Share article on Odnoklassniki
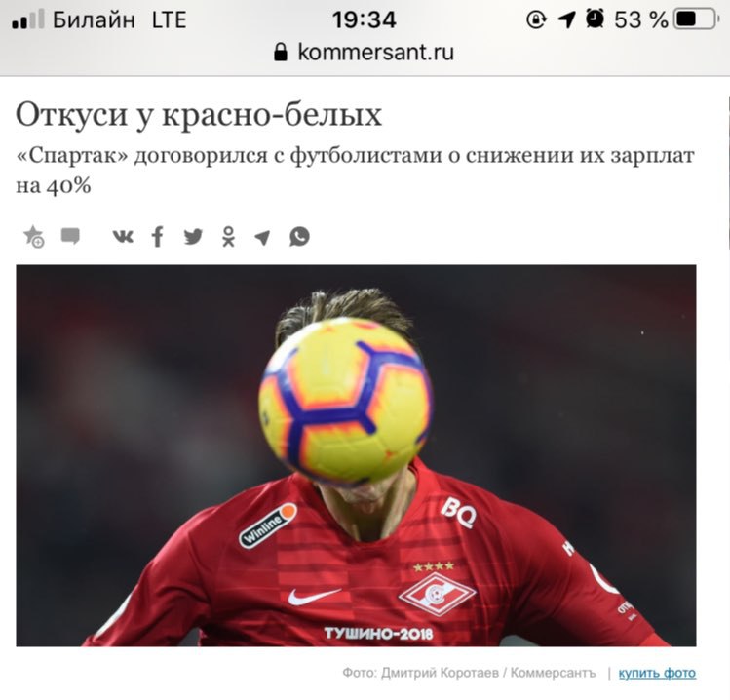Viewport: 730px width, 700px height. point(228,236)
